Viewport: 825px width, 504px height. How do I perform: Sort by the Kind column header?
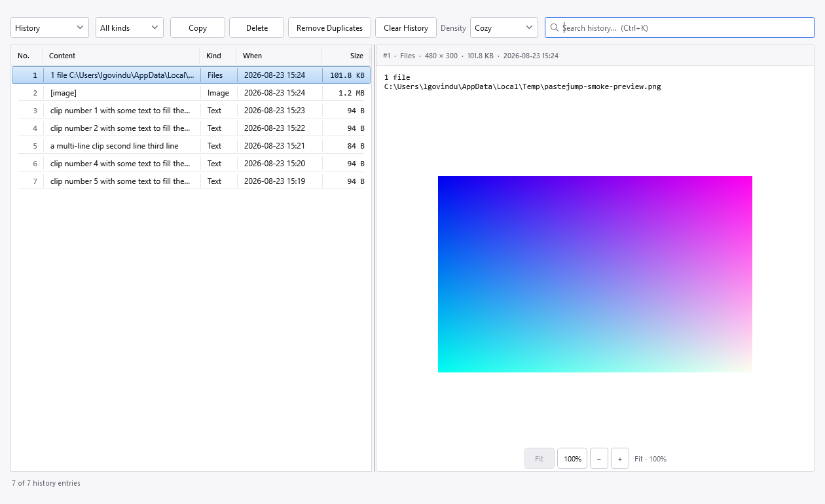click(x=218, y=56)
